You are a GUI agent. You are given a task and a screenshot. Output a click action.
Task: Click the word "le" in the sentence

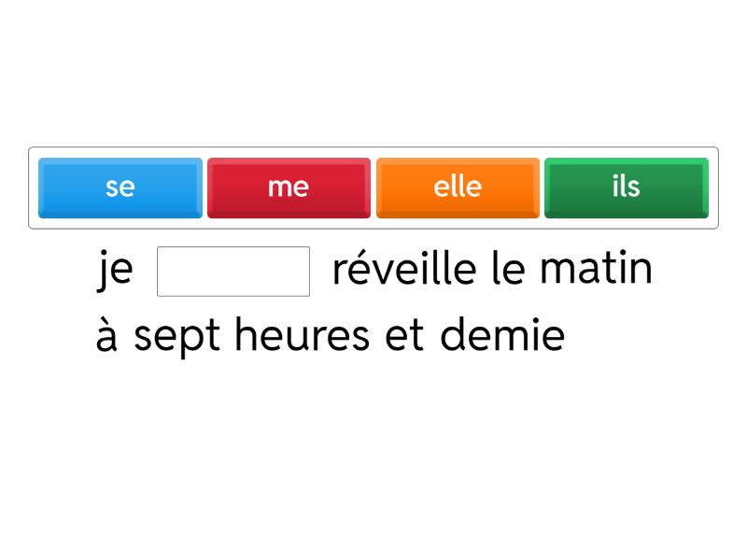pyautogui.click(x=504, y=268)
